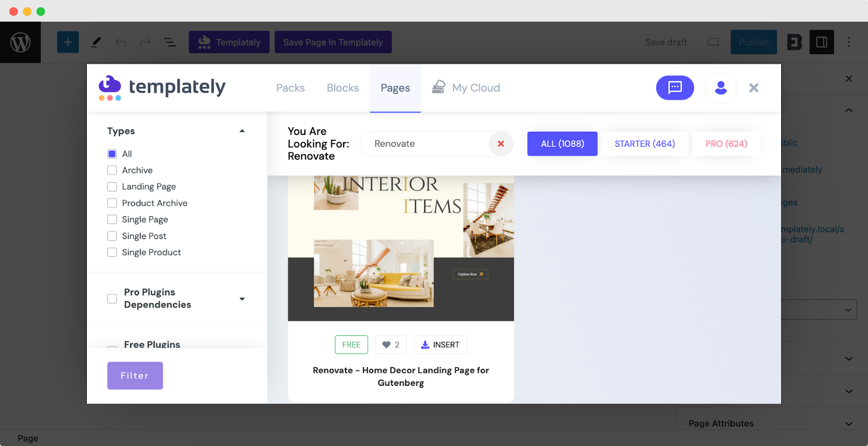
Task: Show ALL (1088) templates
Action: (x=562, y=144)
